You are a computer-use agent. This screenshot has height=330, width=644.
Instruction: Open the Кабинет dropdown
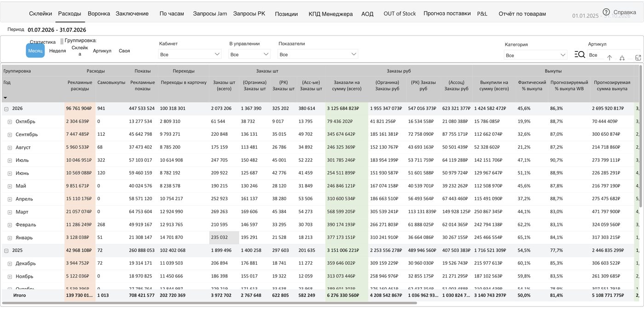pos(190,54)
